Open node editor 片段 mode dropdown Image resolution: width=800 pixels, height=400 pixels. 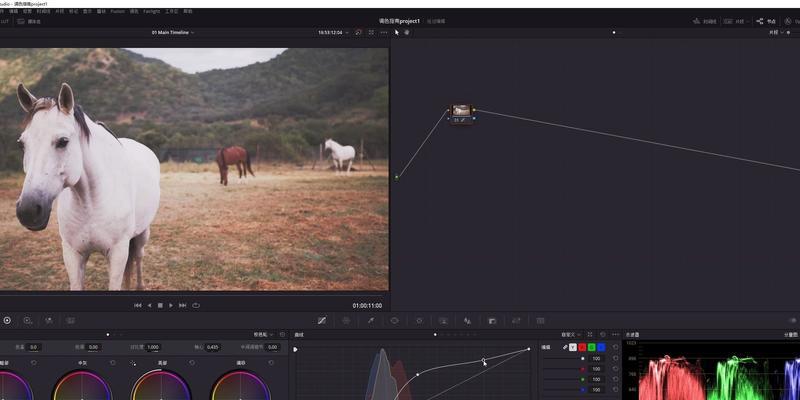point(776,32)
